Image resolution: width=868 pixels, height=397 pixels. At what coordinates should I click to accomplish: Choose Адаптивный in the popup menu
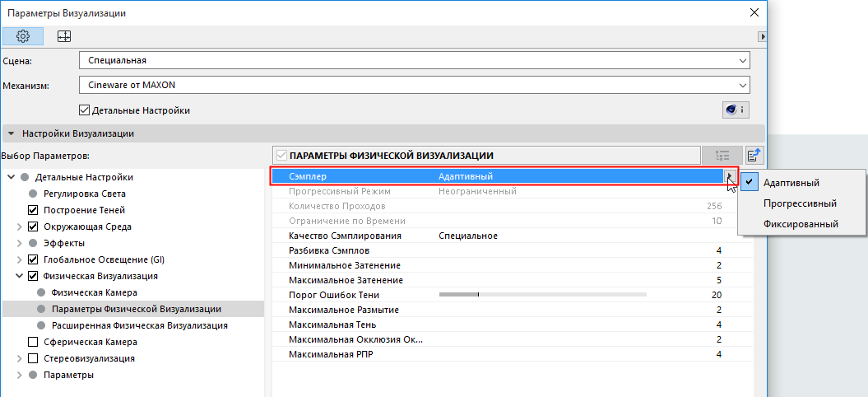click(x=791, y=182)
